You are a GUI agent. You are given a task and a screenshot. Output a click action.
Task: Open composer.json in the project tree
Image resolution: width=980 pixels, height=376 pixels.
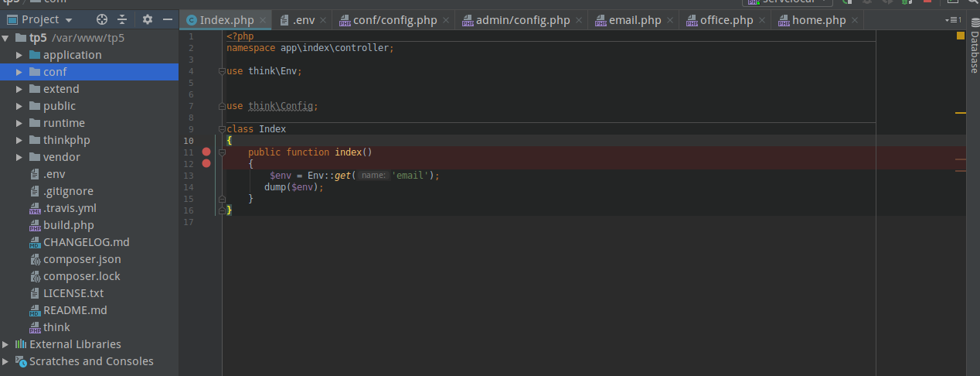[x=82, y=259]
